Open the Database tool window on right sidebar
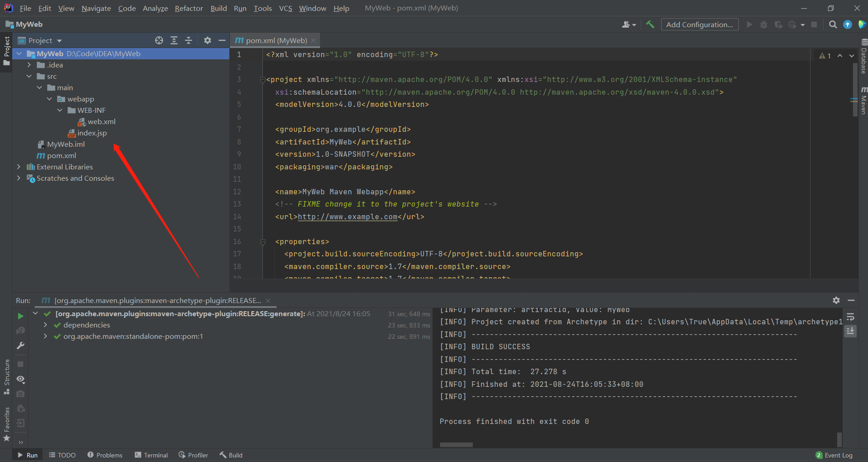The image size is (868, 462). click(x=863, y=59)
